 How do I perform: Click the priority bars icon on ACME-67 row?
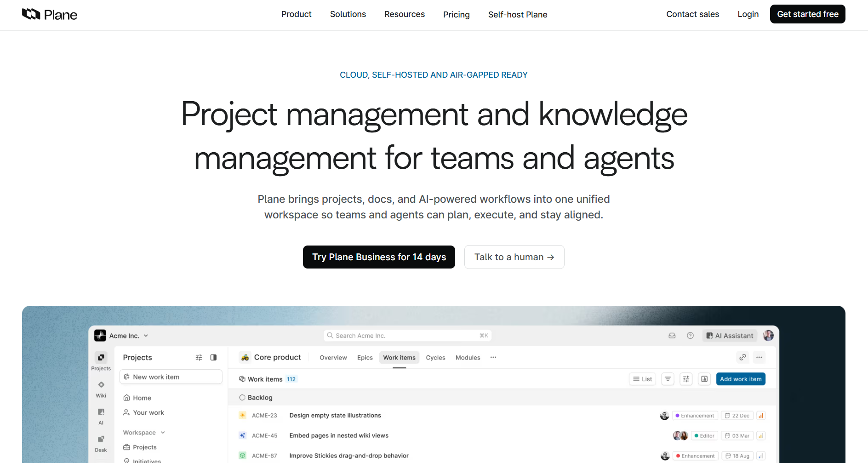coord(761,456)
